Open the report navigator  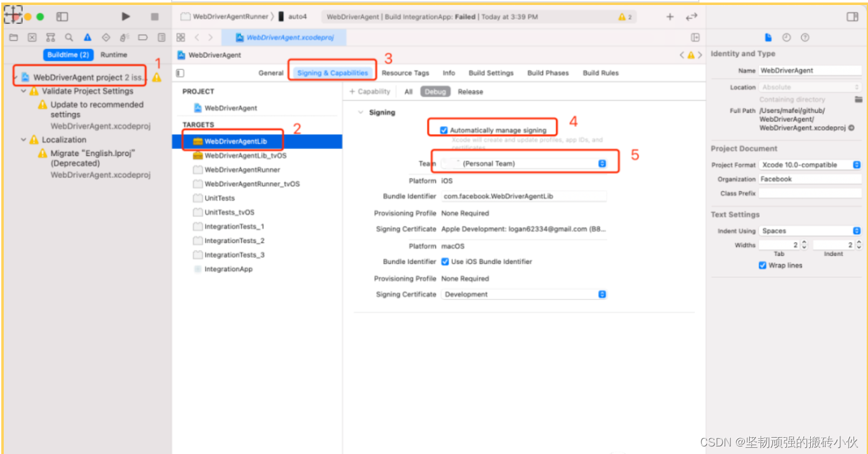[162, 38]
